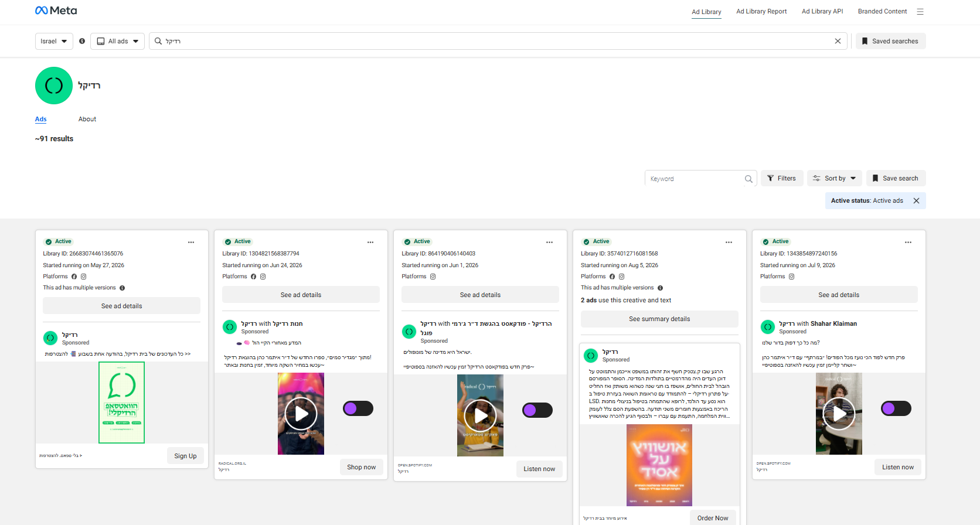Screen dimensions: 980x525
Task: Open Ad Library Report
Action: pos(761,11)
